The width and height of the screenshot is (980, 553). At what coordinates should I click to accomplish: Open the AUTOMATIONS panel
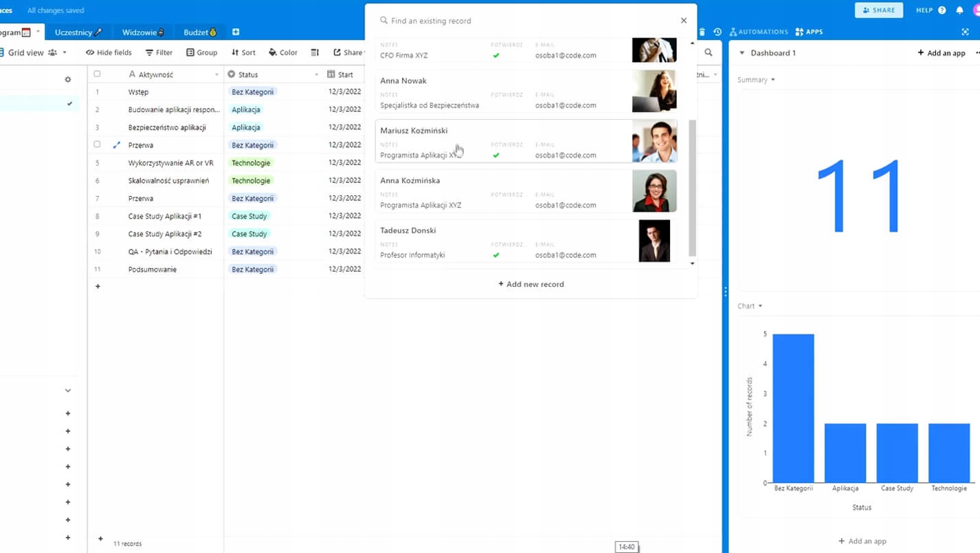tap(759, 32)
